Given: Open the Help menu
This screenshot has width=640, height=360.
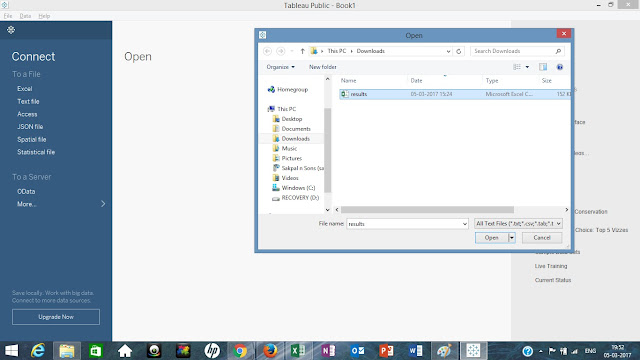Looking at the screenshot, I should click(x=44, y=16).
